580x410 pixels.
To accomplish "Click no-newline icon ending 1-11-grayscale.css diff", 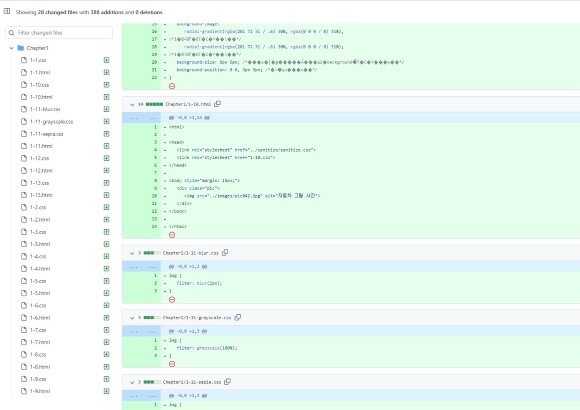I will (172, 364).
